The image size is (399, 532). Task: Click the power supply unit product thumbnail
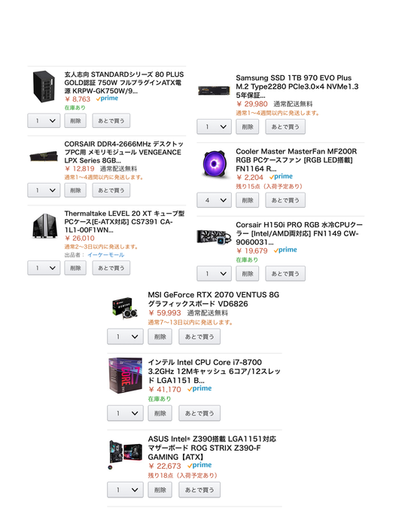(x=44, y=87)
